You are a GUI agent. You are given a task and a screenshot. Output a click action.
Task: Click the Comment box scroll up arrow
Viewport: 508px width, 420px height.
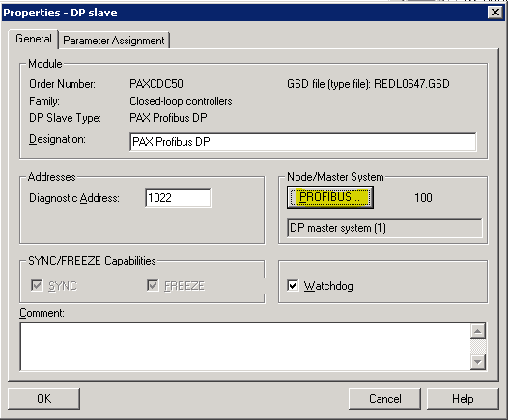[478, 331]
